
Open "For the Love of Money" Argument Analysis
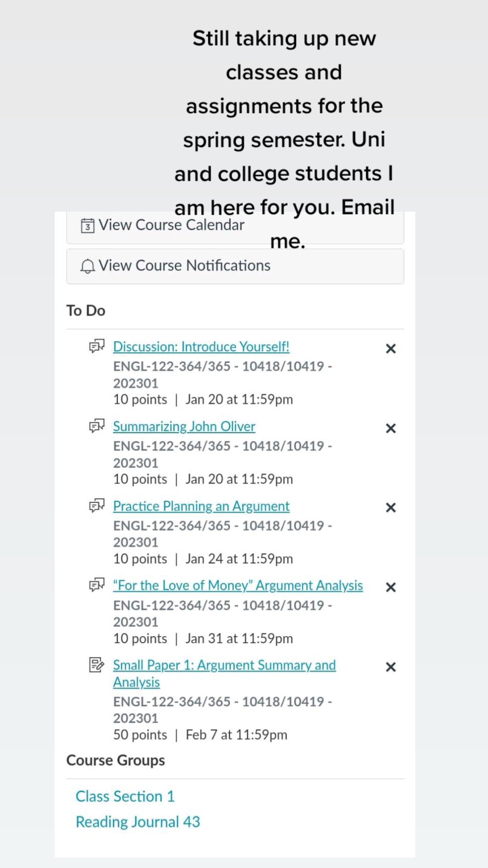point(238,585)
